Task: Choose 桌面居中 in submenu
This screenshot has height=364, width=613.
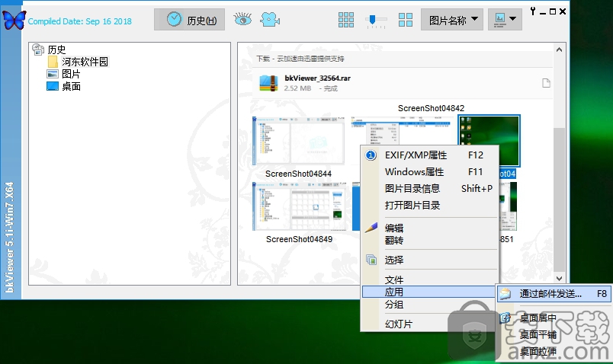Action: (x=554, y=318)
